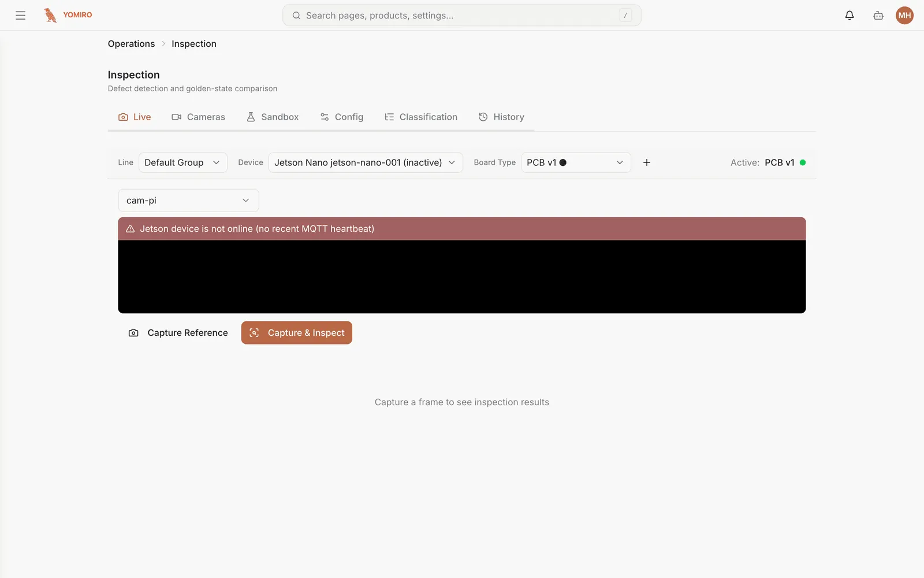Open the History tab
Screen dimensions: 924x578
coord(501,117)
